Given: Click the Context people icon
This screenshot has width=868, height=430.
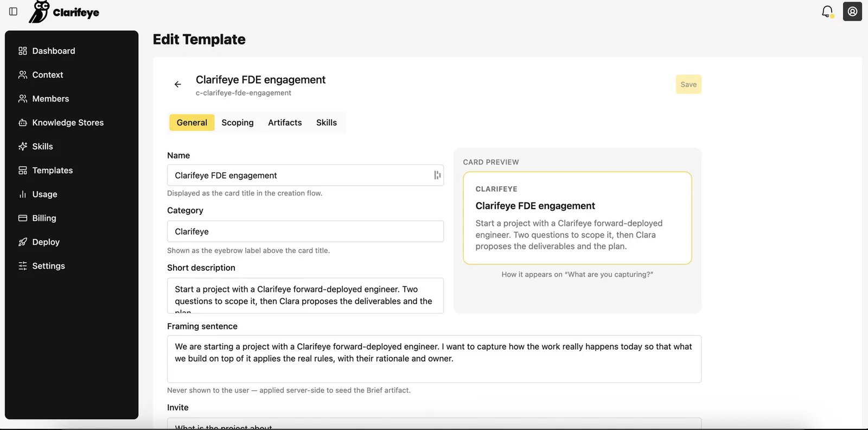Looking at the screenshot, I should (x=23, y=75).
